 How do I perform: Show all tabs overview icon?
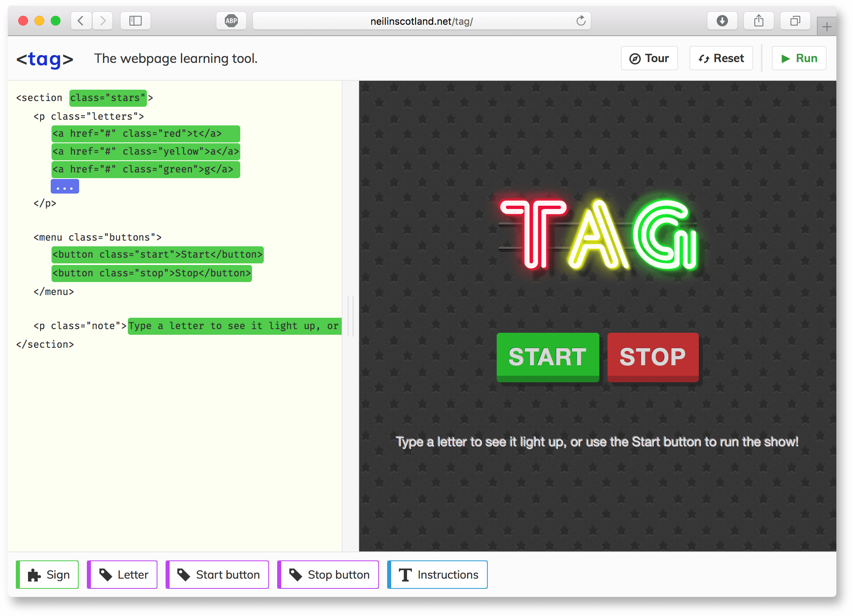tap(795, 21)
